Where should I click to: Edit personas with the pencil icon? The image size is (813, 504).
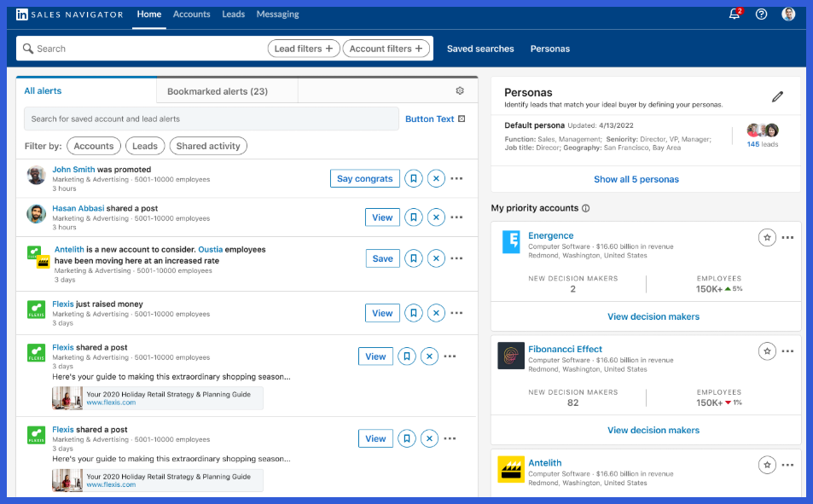point(777,96)
